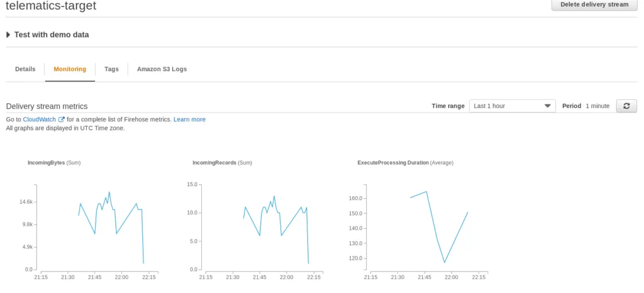This screenshot has height=293, width=644.
Task: Click the Delivery stream metrics heading
Action: coord(47,106)
